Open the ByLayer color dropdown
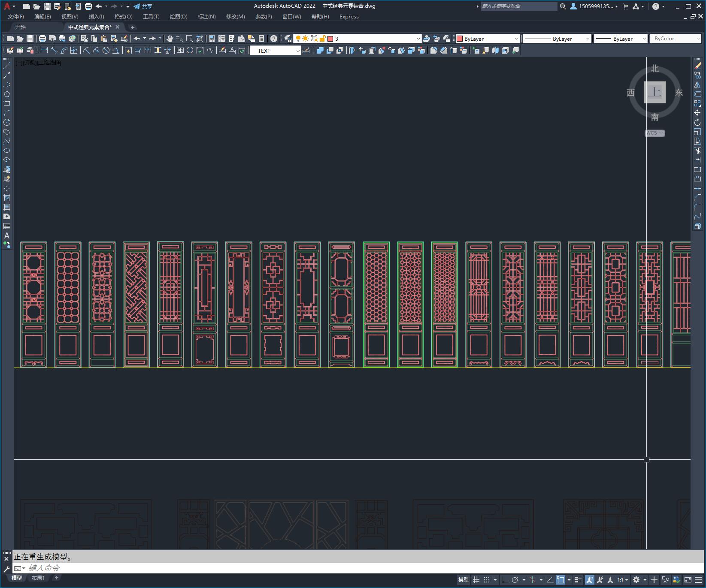The image size is (706, 588). click(x=488, y=39)
